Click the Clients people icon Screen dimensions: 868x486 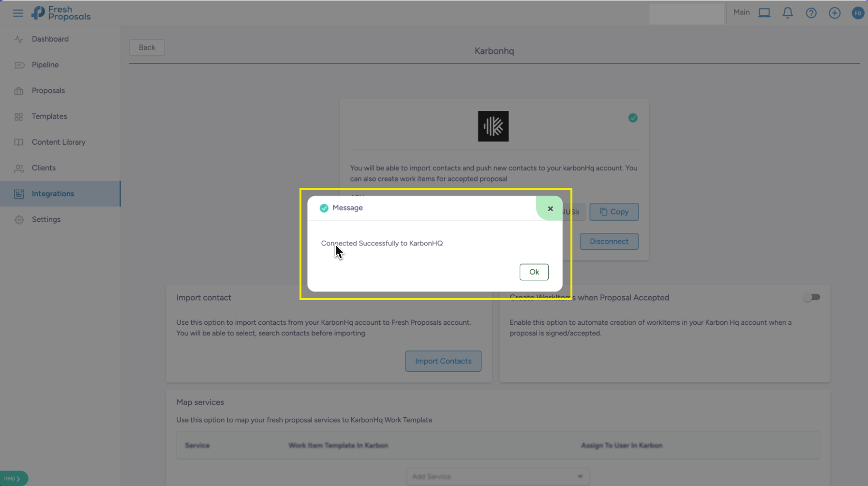(x=19, y=168)
